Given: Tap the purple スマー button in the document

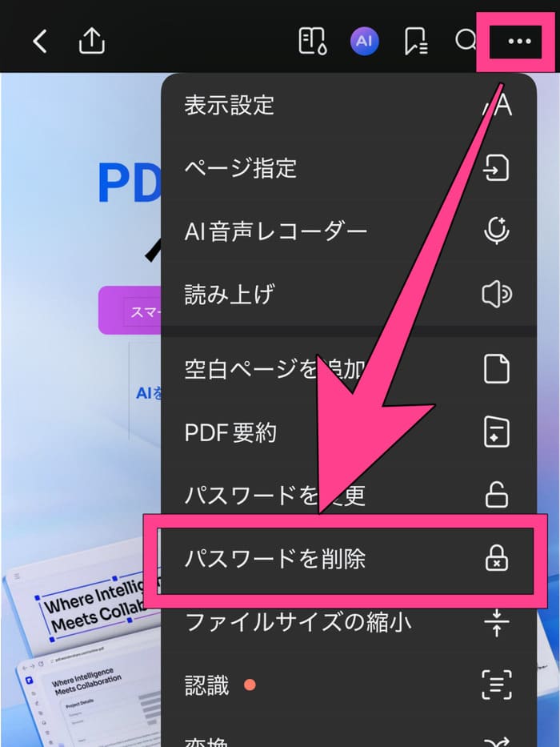Looking at the screenshot, I should [130, 311].
